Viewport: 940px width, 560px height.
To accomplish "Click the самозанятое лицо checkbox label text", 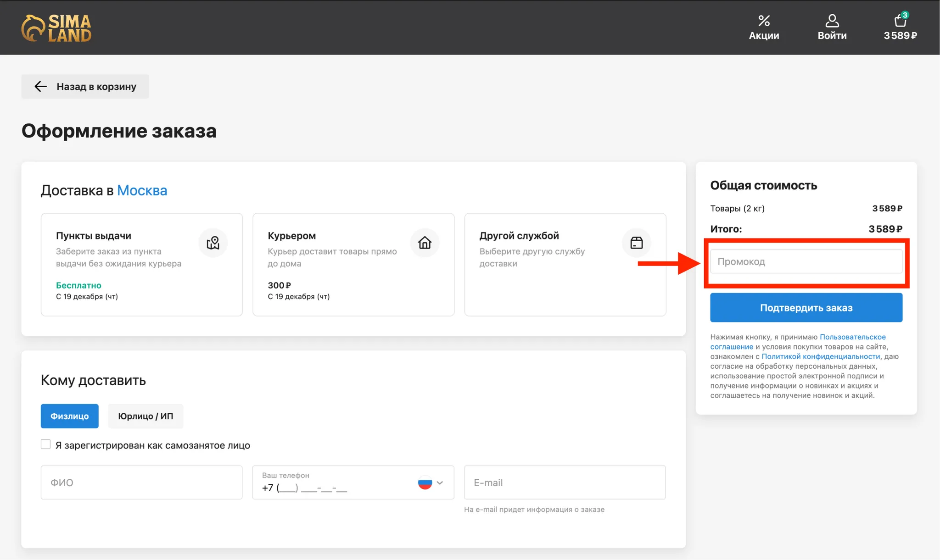I will click(x=153, y=445).
